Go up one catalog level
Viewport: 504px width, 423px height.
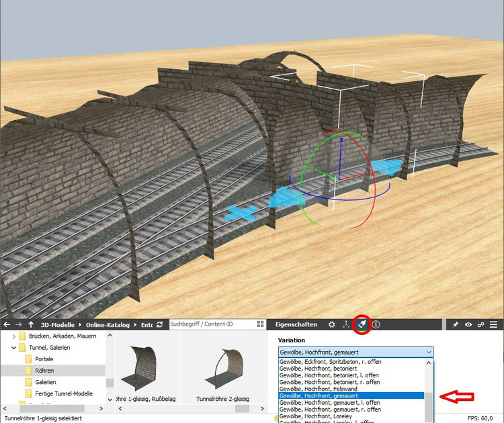coord(31,324)
